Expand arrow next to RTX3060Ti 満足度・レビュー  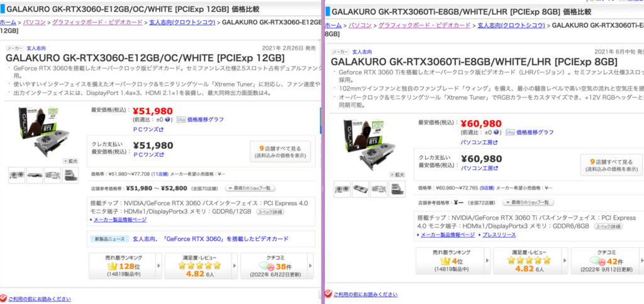point(565,261)
